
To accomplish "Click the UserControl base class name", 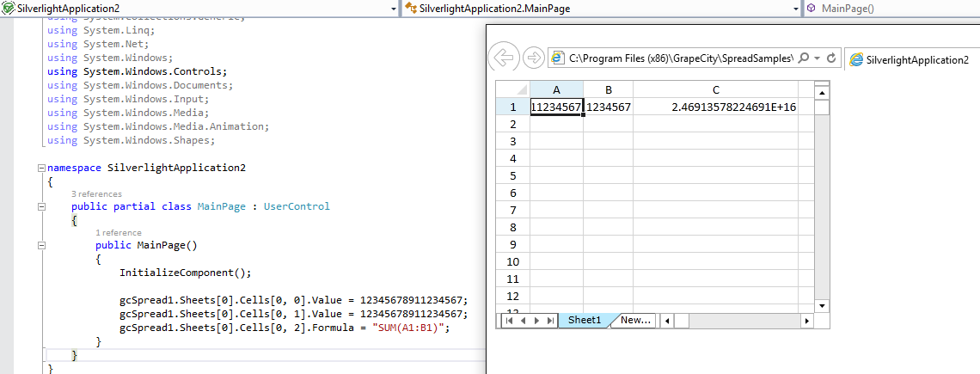I will tap(297, 206).
